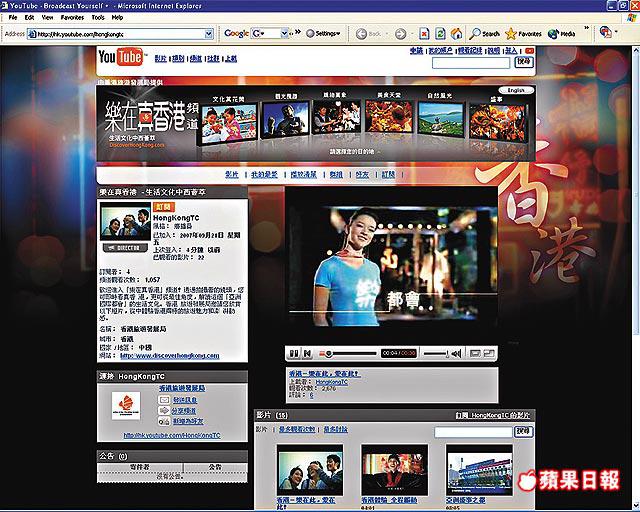The image size is (640, 512).
Task: Sort videos by most viewed
Action: point(297,430)
